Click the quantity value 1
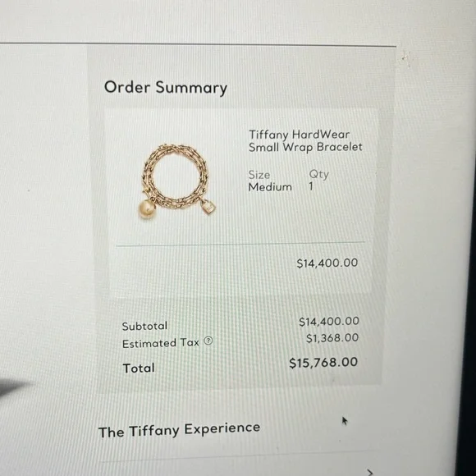This screenshot has width=476, height=476. point(311,186)
